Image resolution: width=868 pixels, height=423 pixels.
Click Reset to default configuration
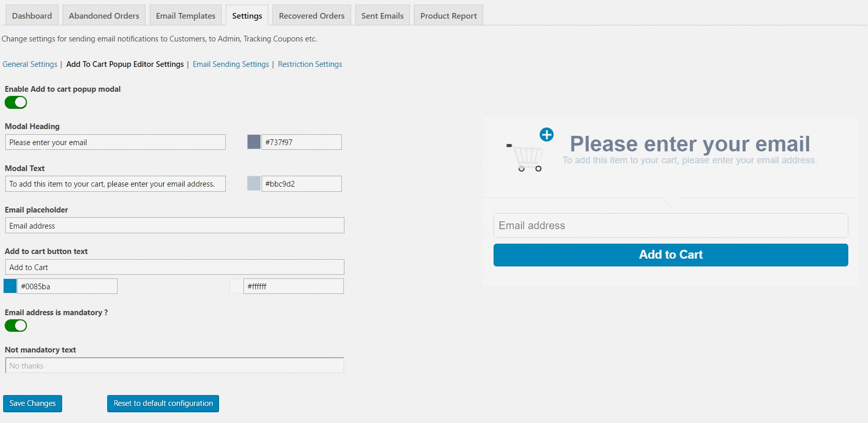[163, 403]
